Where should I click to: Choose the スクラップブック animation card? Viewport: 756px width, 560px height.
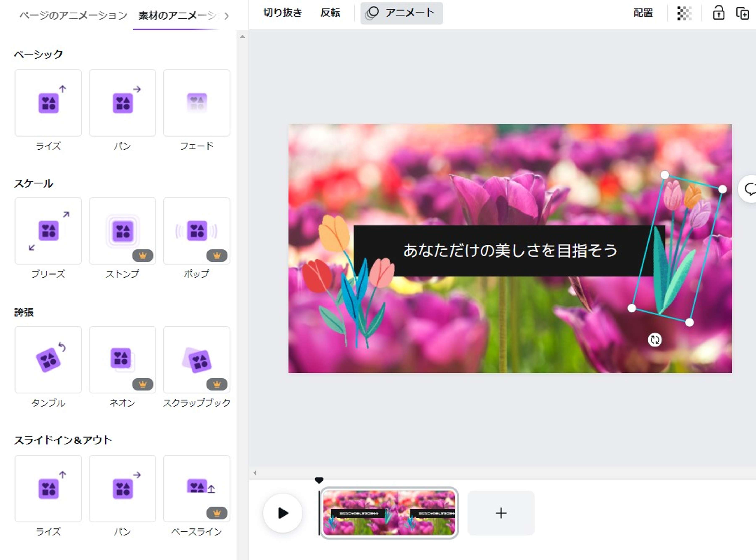(x=197, y=360)
